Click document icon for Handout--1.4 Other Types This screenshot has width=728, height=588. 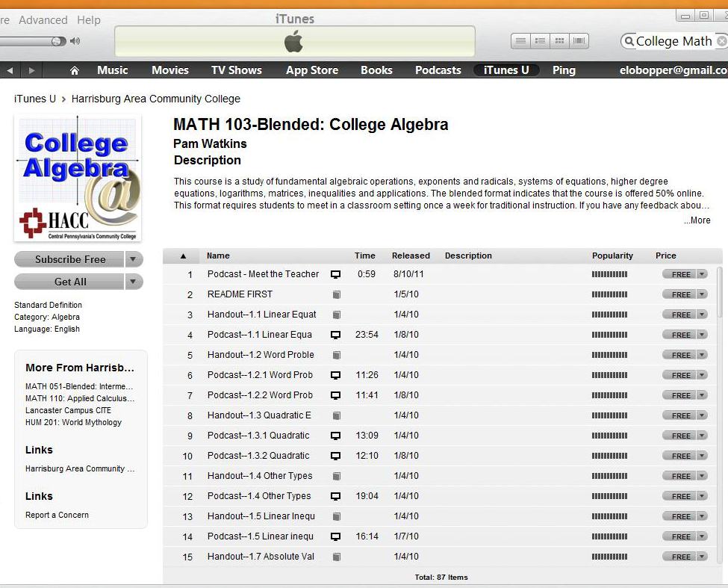click(337, 476)
